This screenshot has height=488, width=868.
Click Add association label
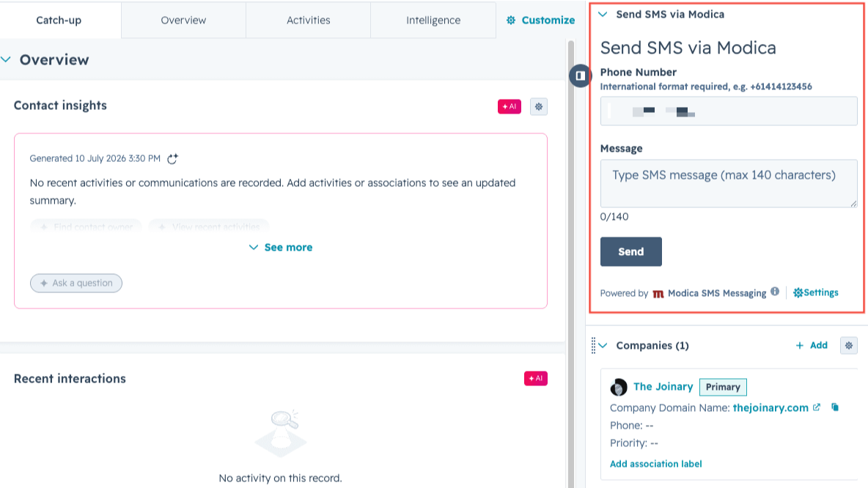point(656,464)
